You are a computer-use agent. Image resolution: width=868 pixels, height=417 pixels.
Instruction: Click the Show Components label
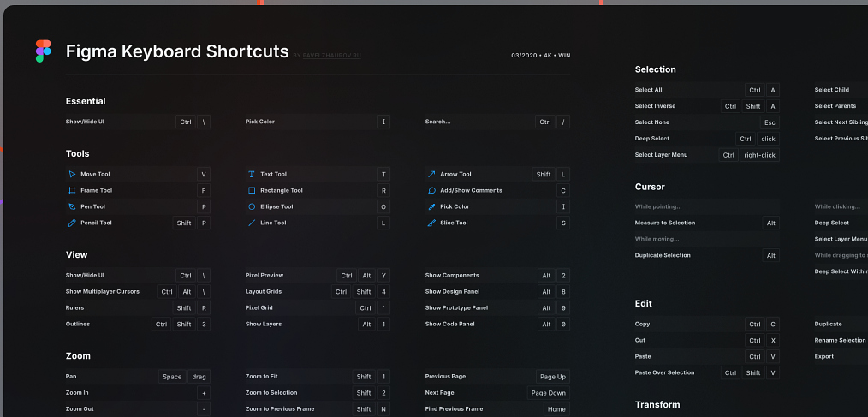452,275
